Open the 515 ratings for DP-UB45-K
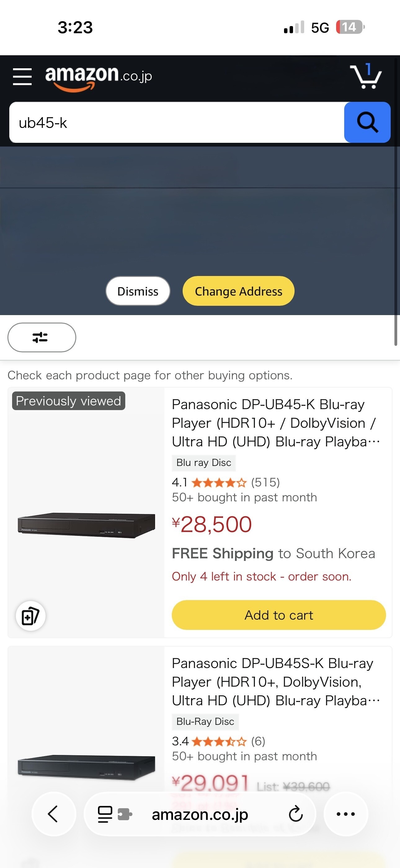The image size is (400, 868). click(265, 482)
